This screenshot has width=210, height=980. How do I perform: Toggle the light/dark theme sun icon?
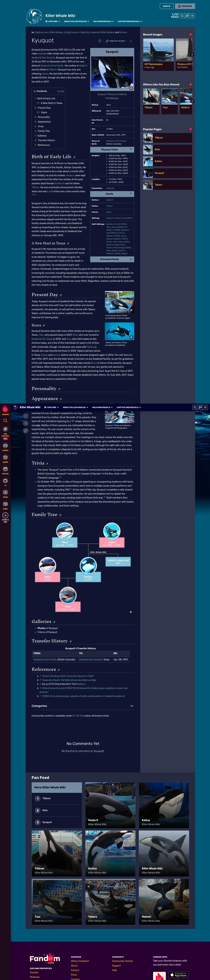coord(192,16)
